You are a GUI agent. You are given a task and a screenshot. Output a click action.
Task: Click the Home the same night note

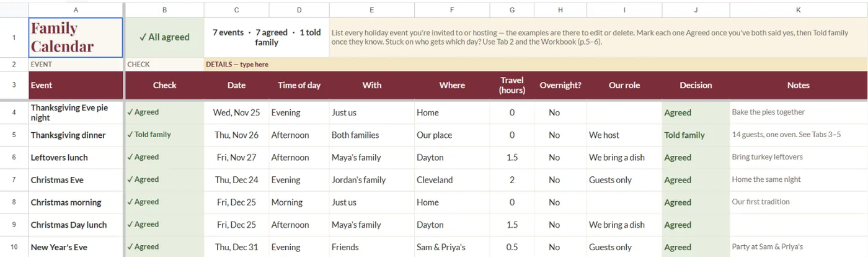799,179
